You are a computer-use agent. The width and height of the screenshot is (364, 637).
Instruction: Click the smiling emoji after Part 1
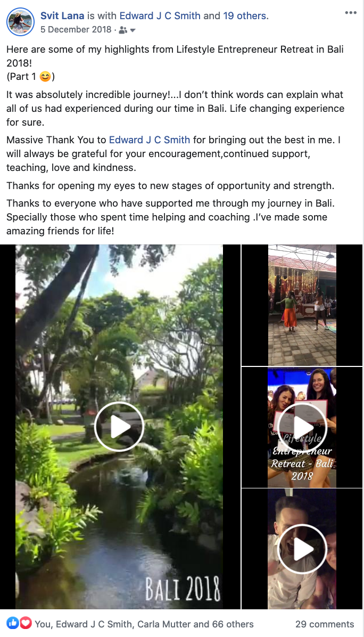[45, 76]
